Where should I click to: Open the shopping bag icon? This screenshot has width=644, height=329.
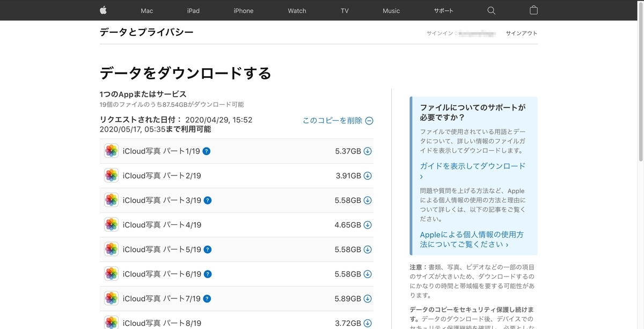click(x=533, y=10)
